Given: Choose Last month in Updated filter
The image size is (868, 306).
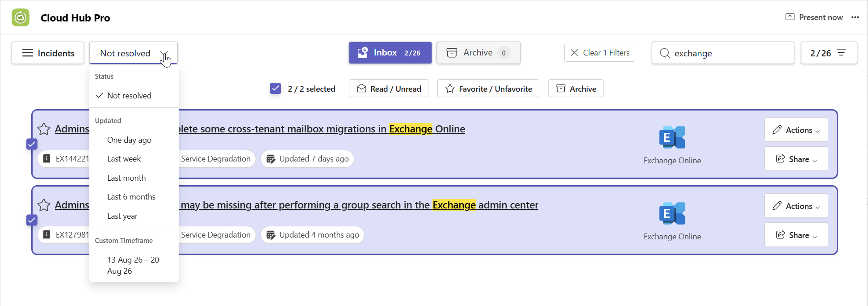Looking at the screenshot, I should 134,178.
